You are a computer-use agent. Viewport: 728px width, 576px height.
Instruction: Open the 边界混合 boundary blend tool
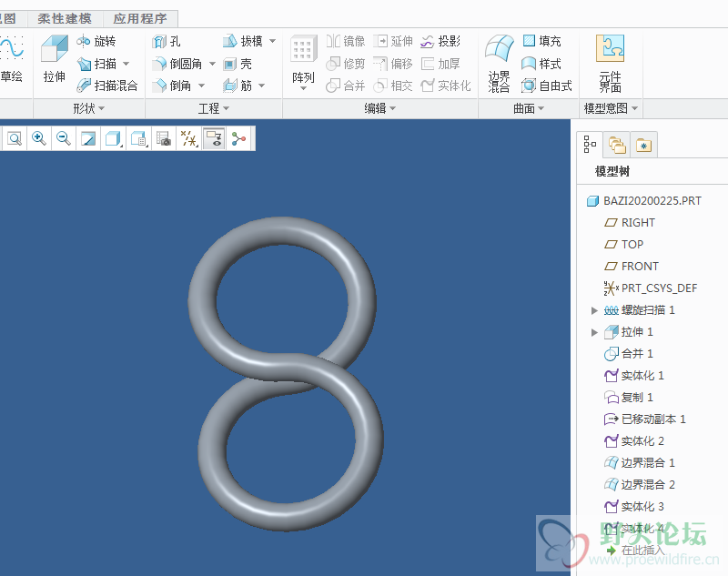coord(499,63)
